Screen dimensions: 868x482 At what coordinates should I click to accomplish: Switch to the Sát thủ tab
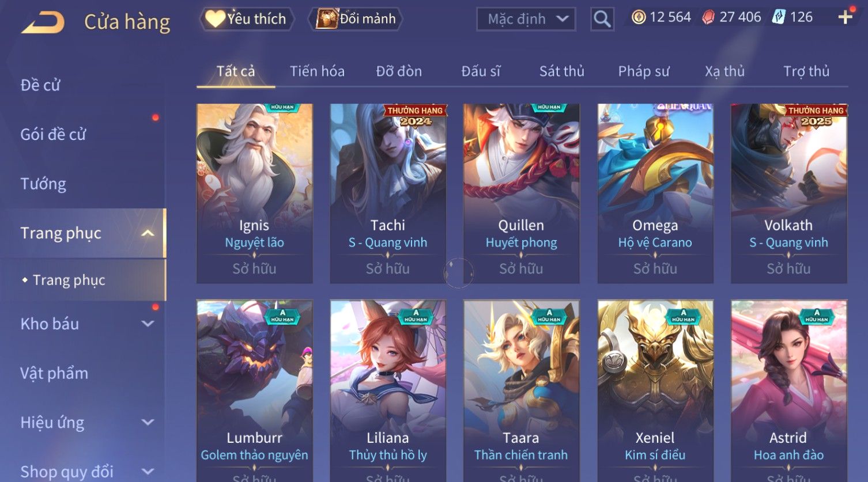[x=561, y=71]
